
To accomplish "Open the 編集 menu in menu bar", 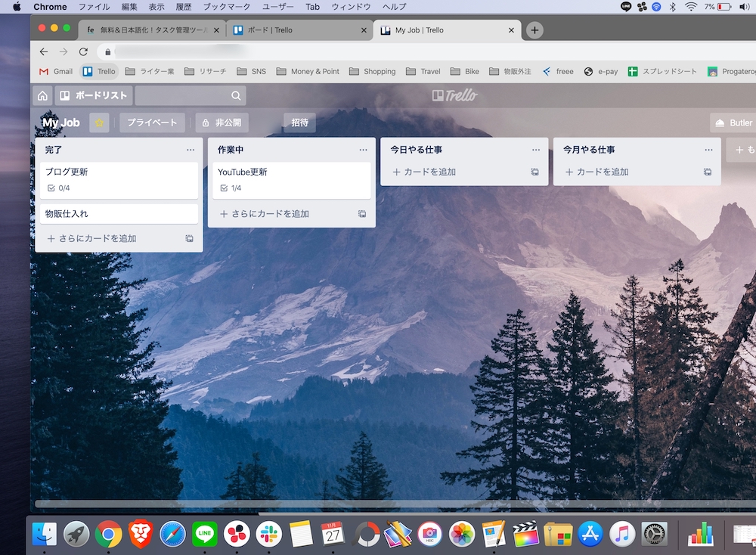I will click(x=129, y=7).
